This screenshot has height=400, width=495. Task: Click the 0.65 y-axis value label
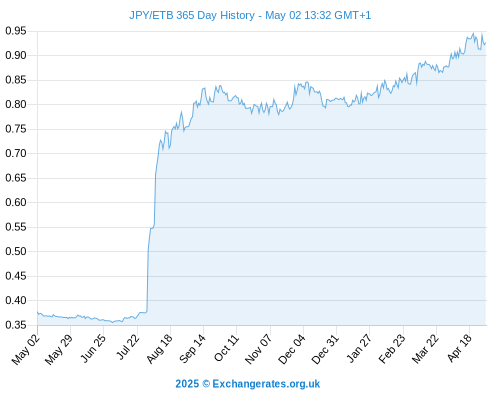click(x=16, y=178)
